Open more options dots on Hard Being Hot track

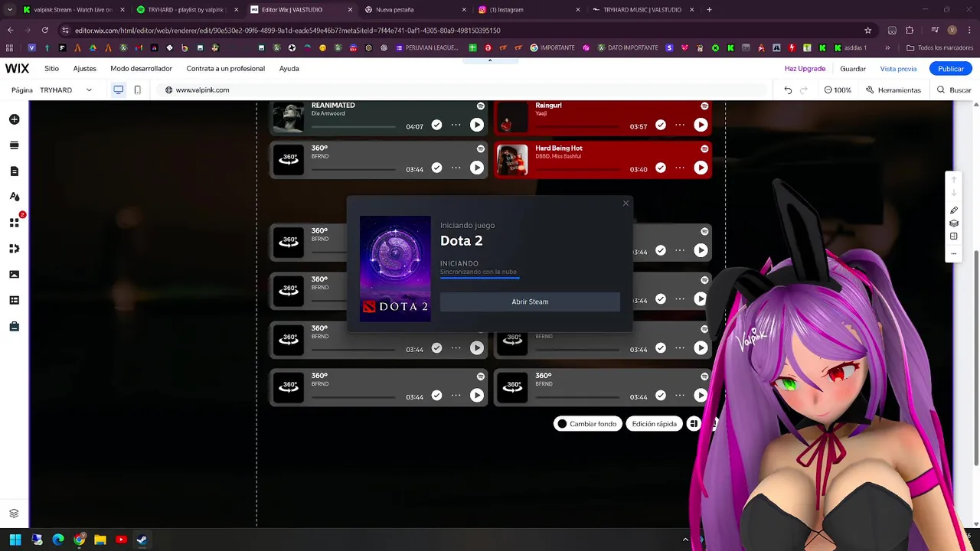click(680, 168)
